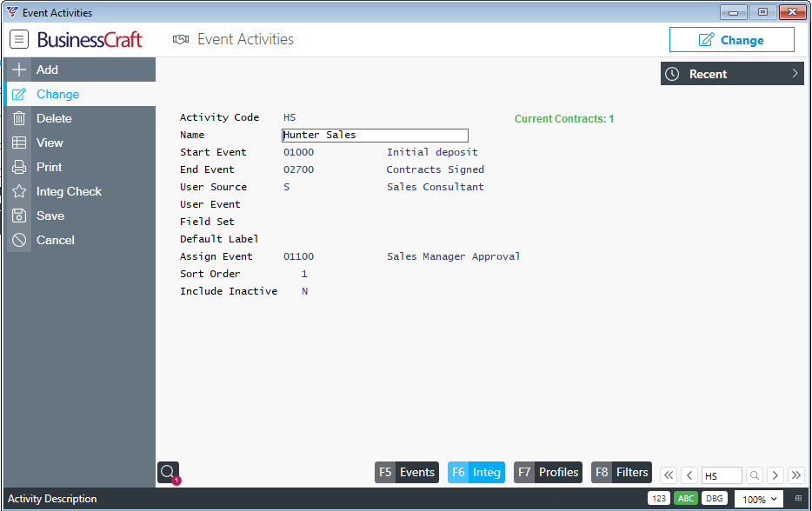Click the Sales Manager Approval description
The image size is (812, 511).
(x=454, y=256)
